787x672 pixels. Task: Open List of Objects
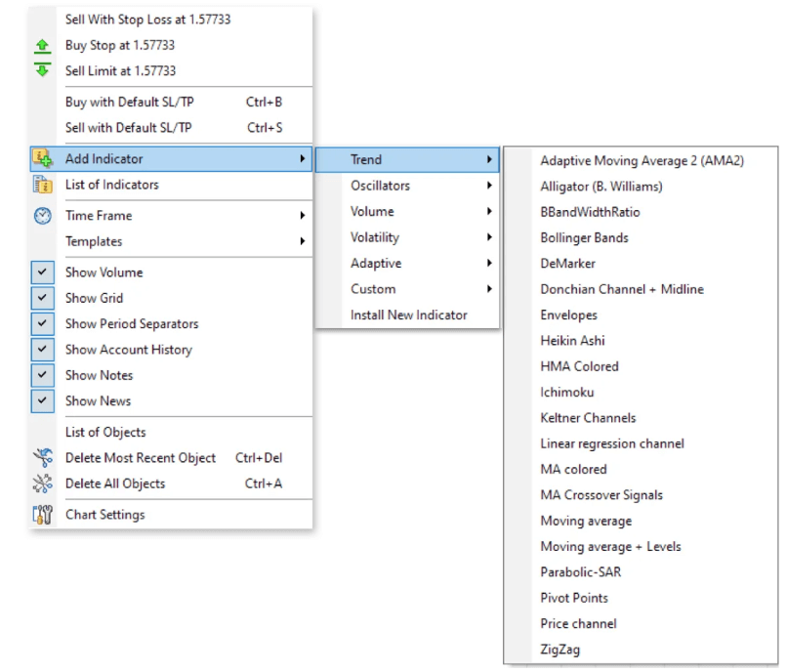pyautogui.click(x=105, y=432)
